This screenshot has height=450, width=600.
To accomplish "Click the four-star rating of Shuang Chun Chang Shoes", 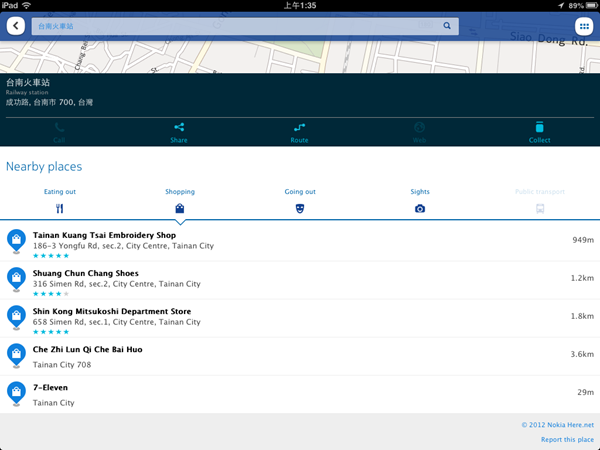I will click(x=51, y=294).
